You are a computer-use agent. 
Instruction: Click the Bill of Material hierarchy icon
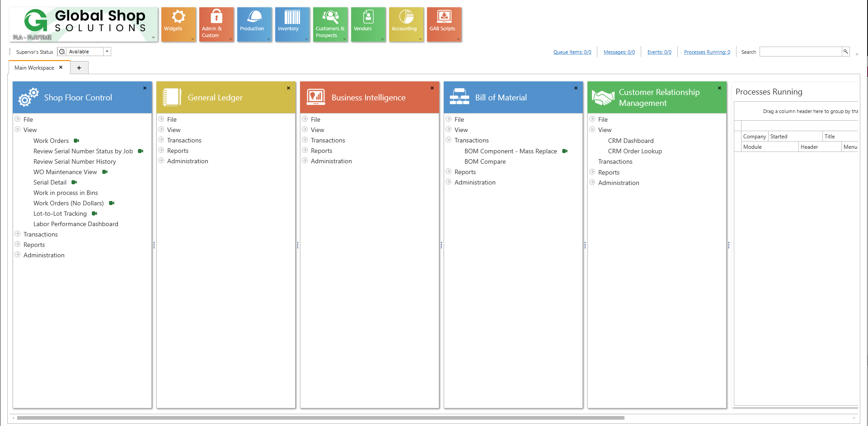point(460,97)
